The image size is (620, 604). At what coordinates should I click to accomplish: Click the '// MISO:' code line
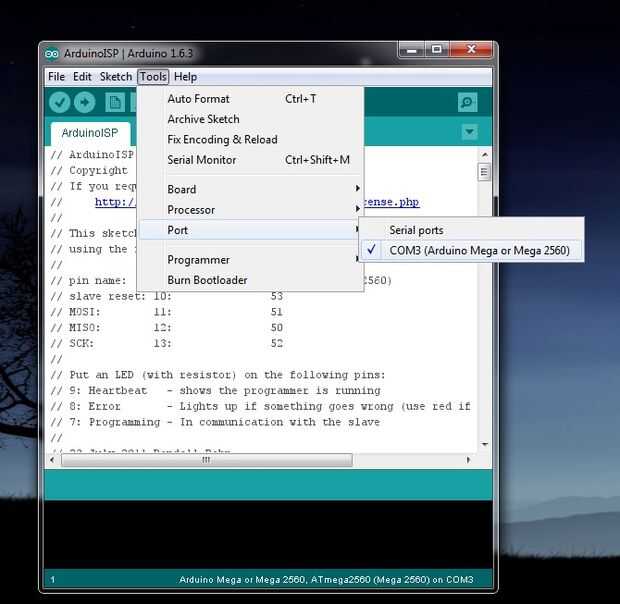167,328
